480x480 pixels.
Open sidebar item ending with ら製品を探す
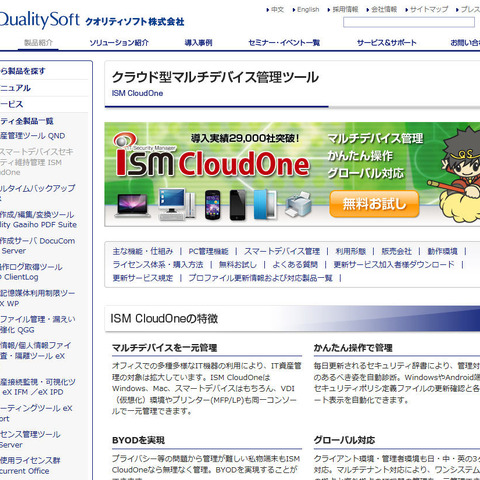(x=23, y=71)
